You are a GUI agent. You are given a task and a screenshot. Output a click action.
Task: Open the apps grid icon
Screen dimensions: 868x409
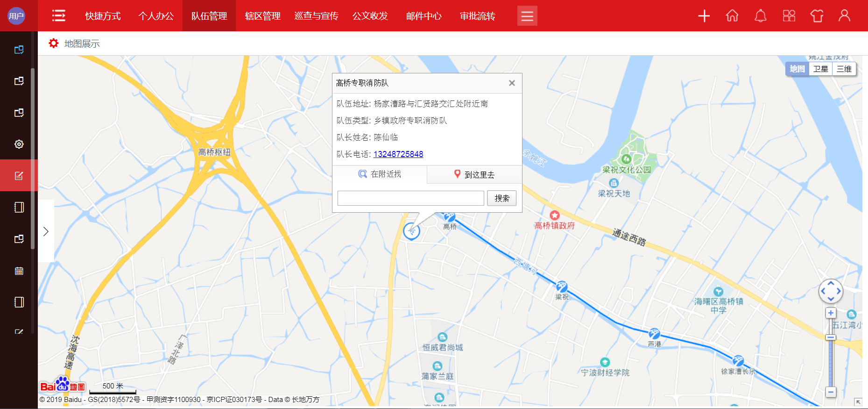click(789, 16)
